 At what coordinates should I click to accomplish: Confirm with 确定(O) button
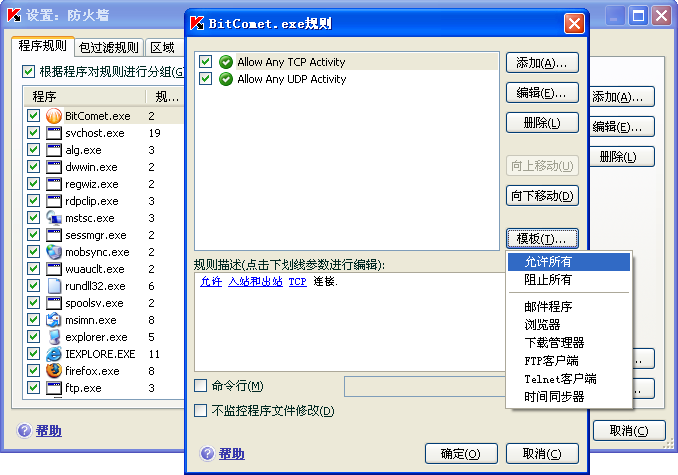pos(461,454)
